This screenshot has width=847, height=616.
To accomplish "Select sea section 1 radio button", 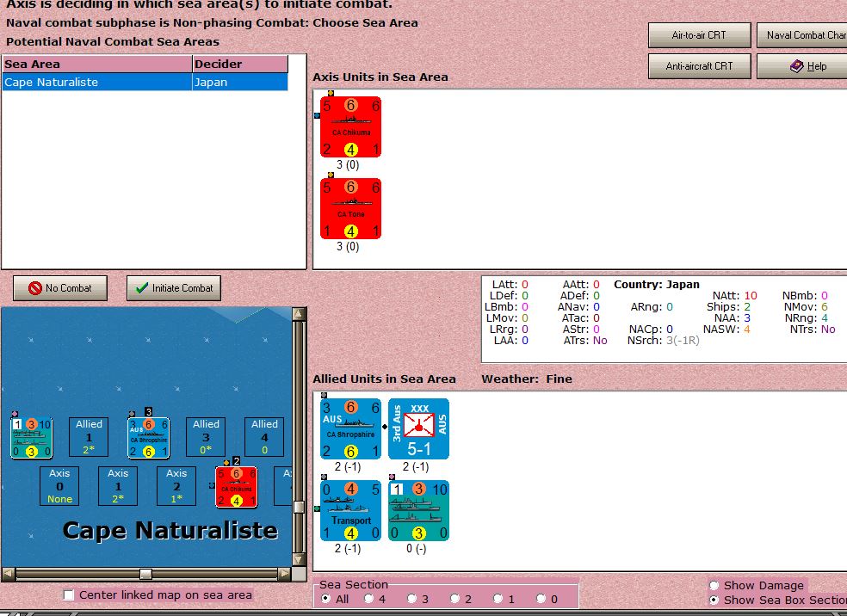I will pyautogui.click(x=498, y=599).
